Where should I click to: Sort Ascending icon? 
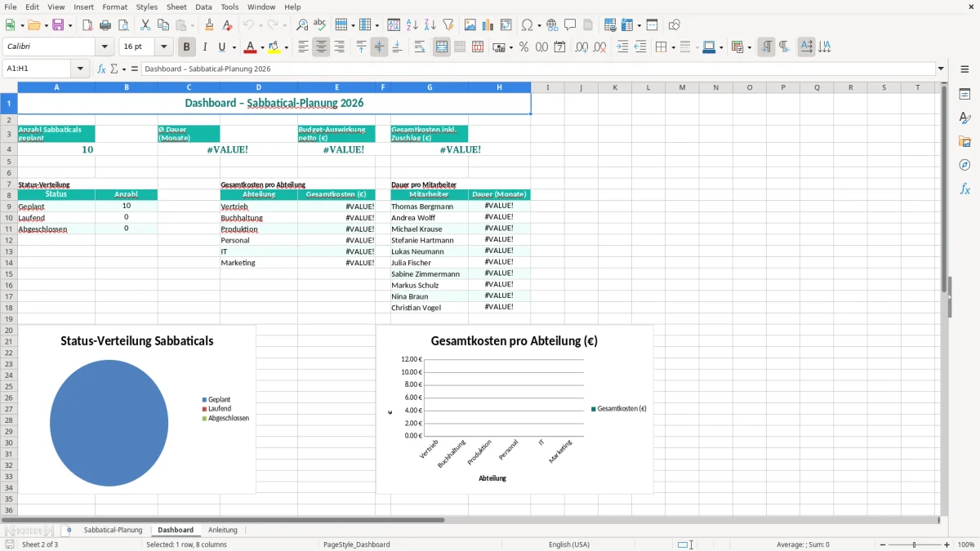point(412,25)
